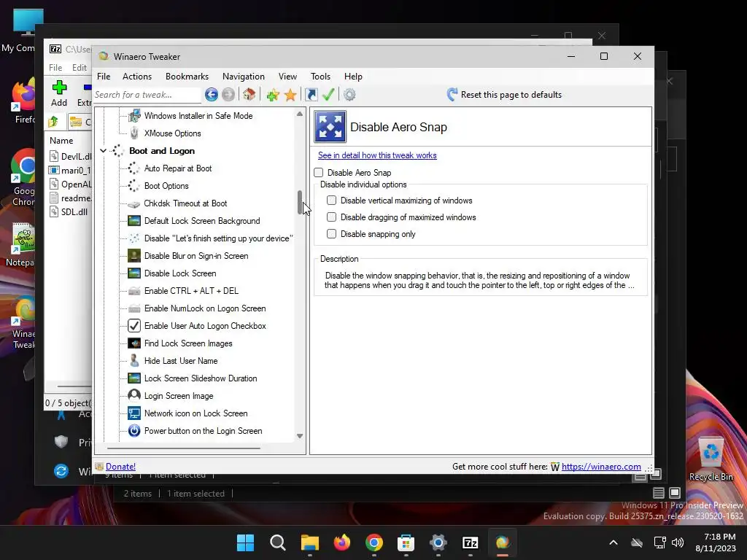Open the yellow star bookmarks icon

[x=290, y=95]
